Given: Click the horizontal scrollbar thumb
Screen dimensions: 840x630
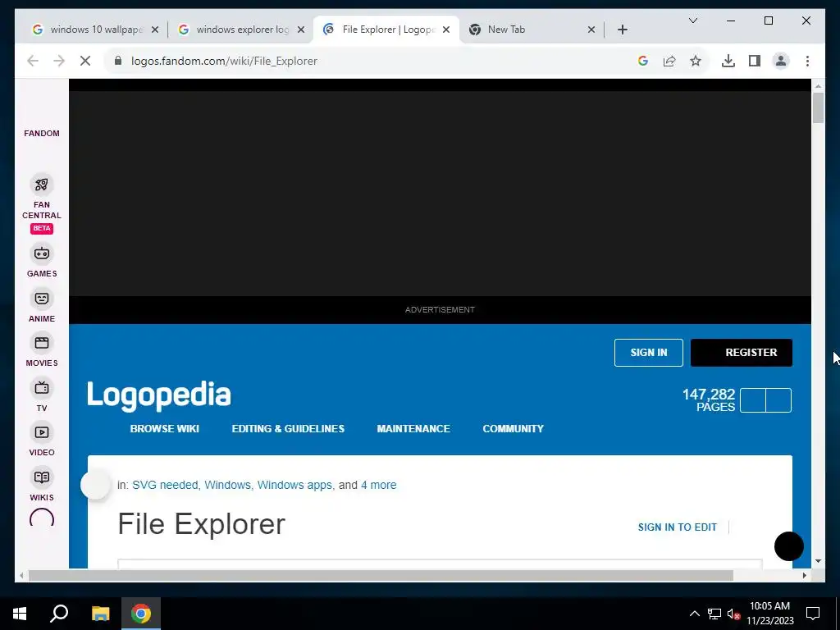Looking at the screenshot, I should [381, 575].
